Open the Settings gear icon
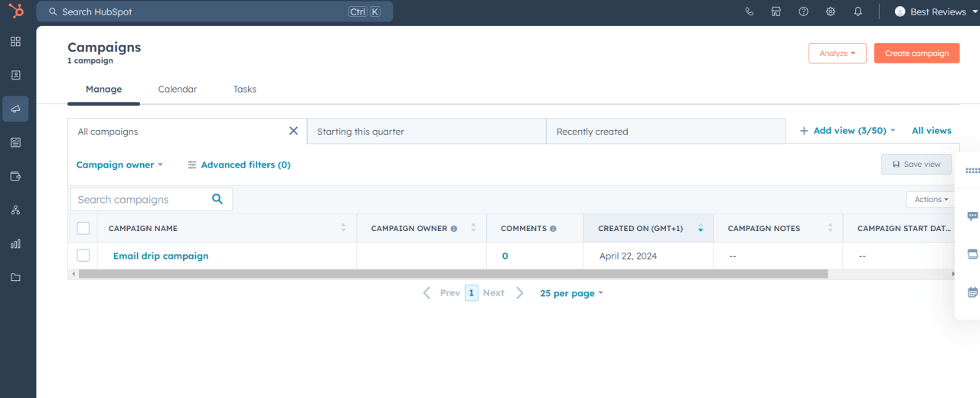This screenshot has height=398, width=980. point(831,11)
